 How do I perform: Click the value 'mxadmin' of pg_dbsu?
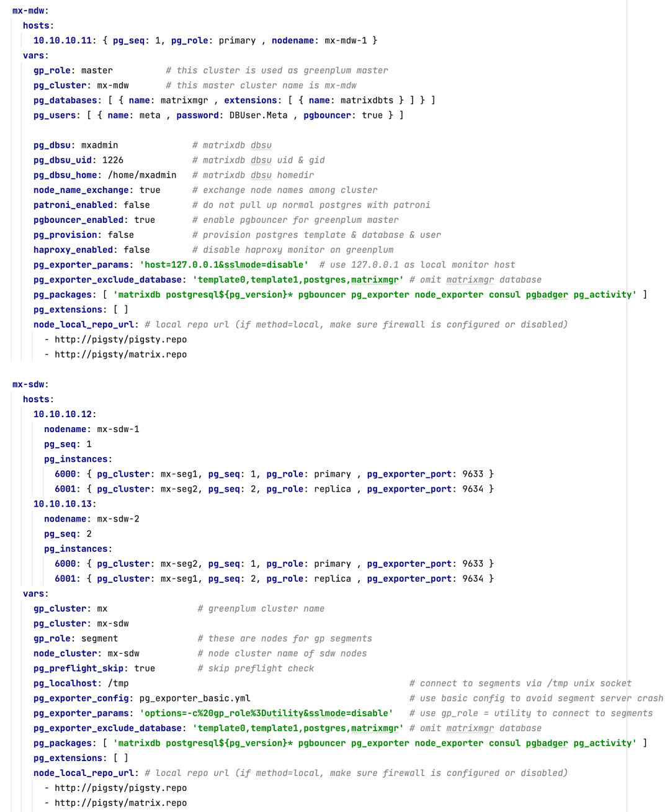99,145
